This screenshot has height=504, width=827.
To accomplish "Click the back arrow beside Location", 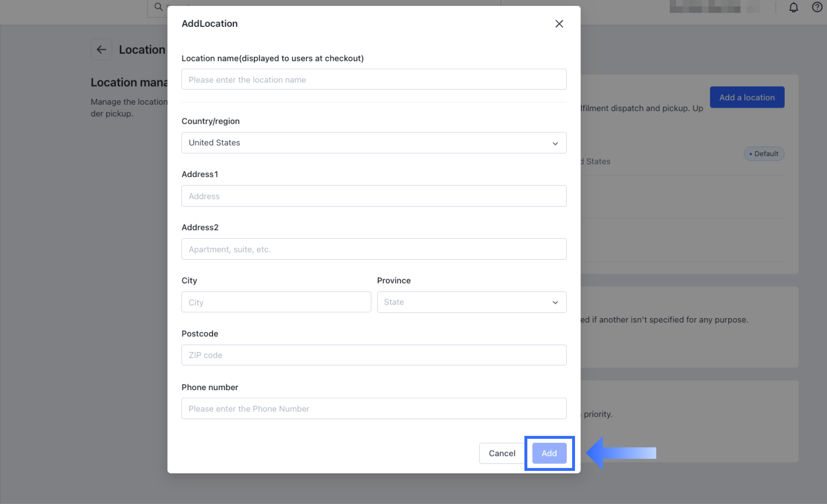I will 101,50.
